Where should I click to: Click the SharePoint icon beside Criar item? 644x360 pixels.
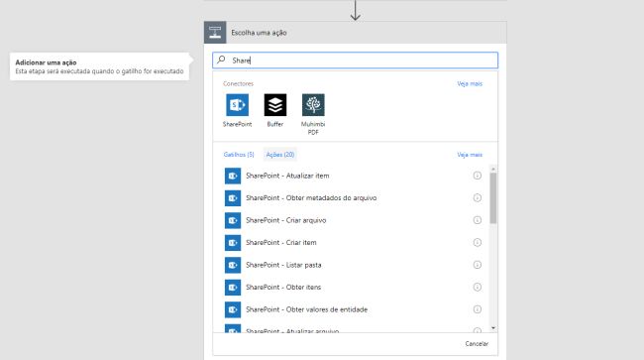click(233, 242)
